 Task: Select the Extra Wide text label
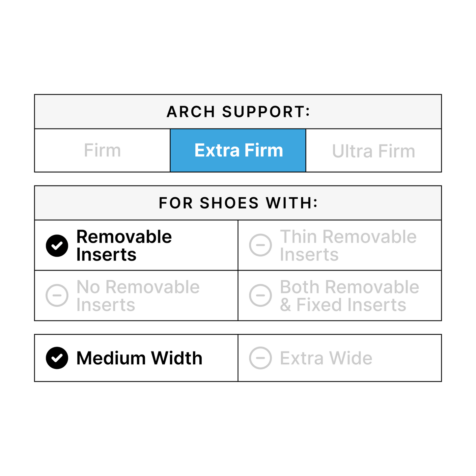pos(326,358)
